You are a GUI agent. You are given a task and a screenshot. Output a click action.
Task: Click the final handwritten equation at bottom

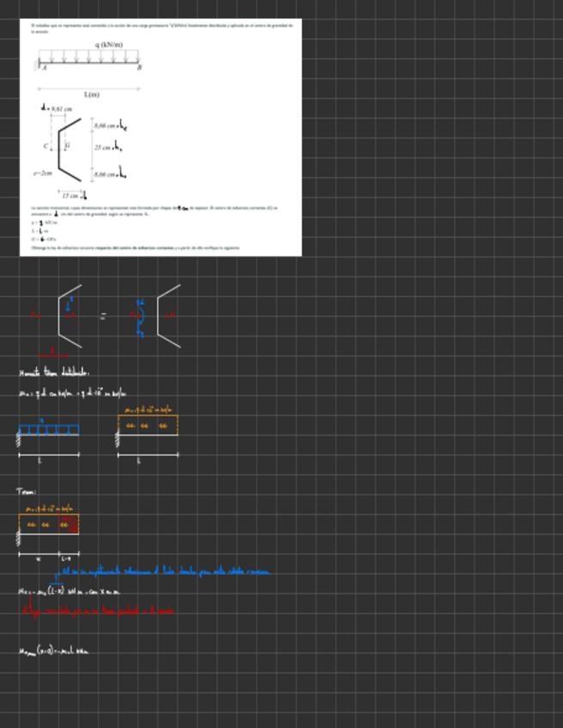click(53, 652)
